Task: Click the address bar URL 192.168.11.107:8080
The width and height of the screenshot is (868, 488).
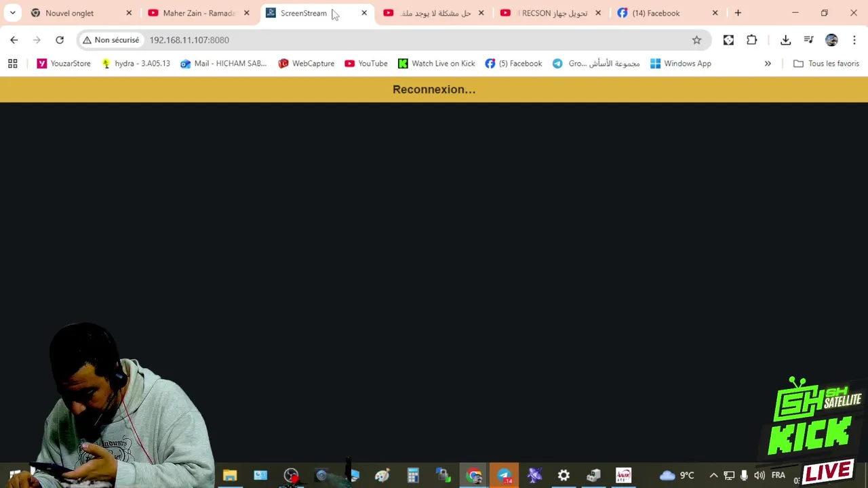Action: click(189, 40)
